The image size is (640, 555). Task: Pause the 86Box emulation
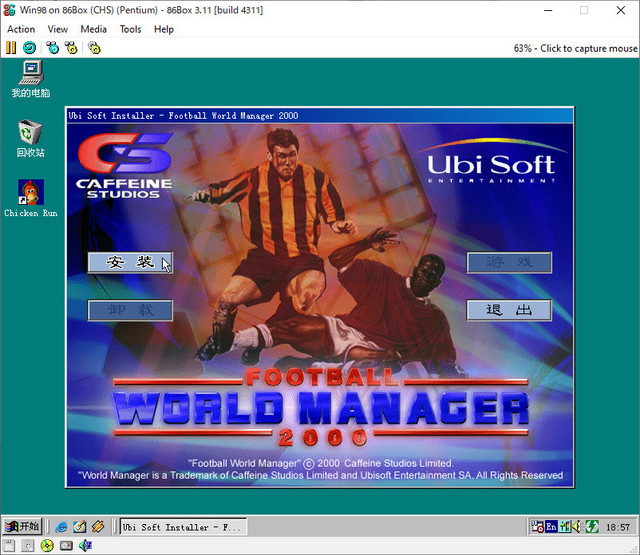point(11,48)
